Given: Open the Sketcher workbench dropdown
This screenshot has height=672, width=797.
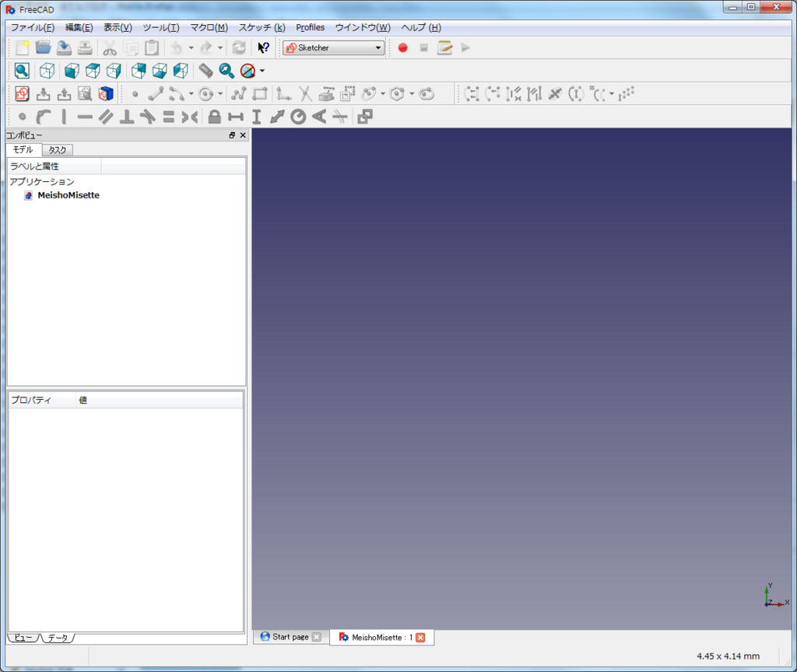Looking at the screenshot, I should pos(333,47).
